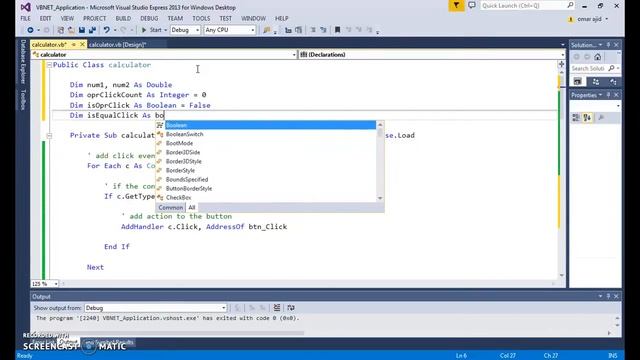Undo the last edit with the Undo icon
This screenshot has width=640, height=360.
pos(107,30)
